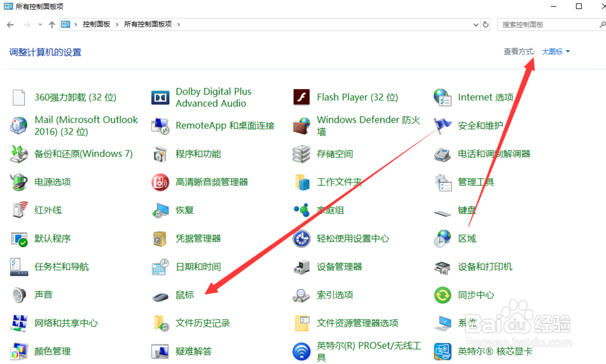
Task: Open the 安全和维护 flag icon
Action: coord(442,125)
